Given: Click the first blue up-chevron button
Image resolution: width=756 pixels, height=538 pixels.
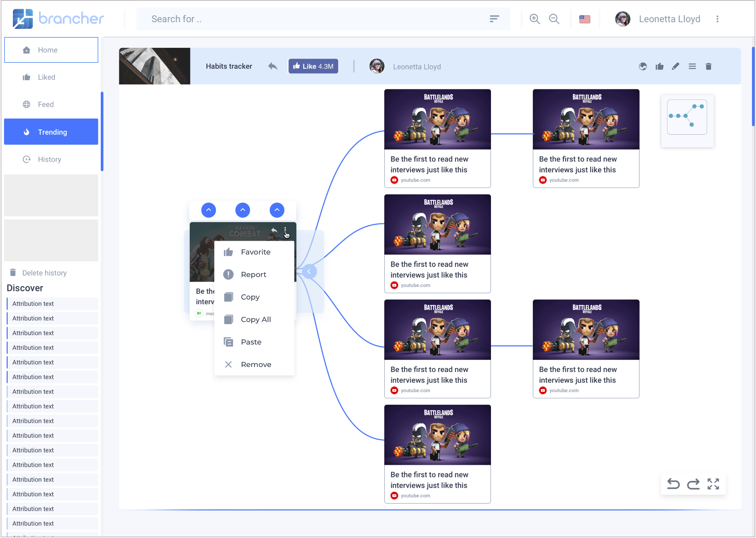Looking at the screenshot, I should (209, 210).
